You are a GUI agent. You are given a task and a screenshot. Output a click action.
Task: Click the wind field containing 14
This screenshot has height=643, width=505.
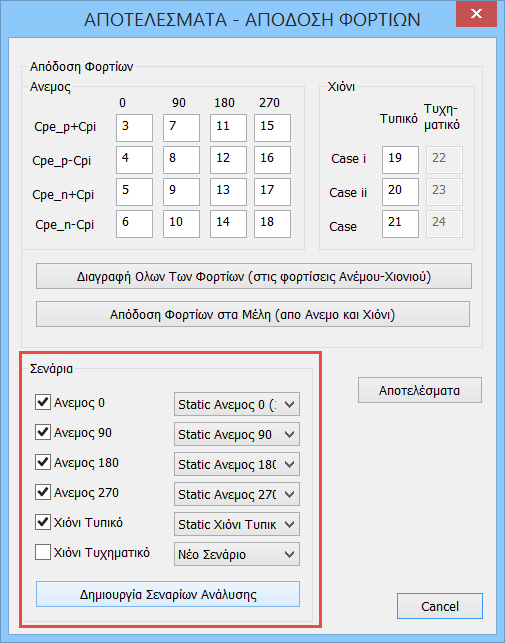[x=229, y=224]
